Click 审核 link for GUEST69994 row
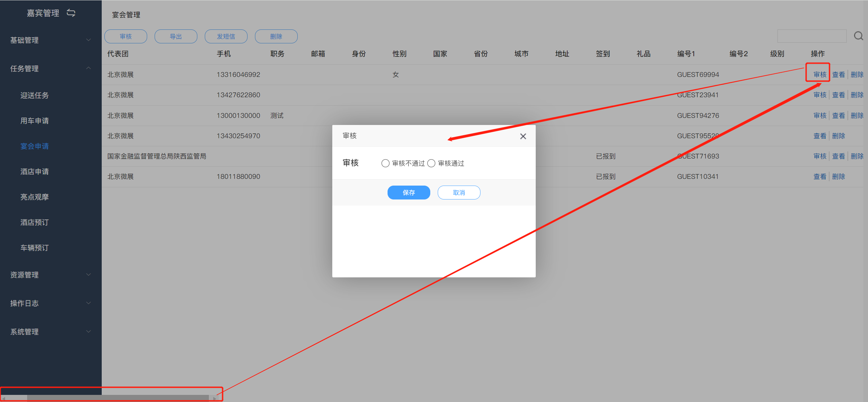Screen dimensions: 868x402 coord(820,75)
